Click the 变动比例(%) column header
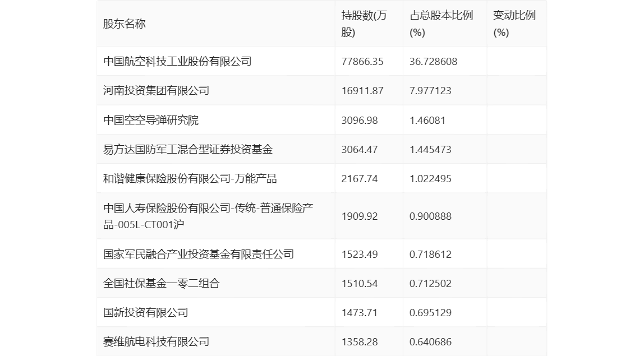The height and width of the screenshot is (356, 644). point(514,24)
